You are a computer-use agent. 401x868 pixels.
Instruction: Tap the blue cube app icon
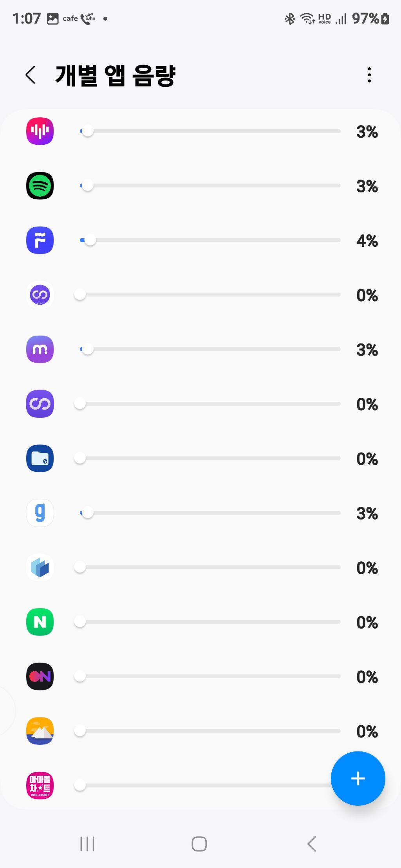coord(40,567)
